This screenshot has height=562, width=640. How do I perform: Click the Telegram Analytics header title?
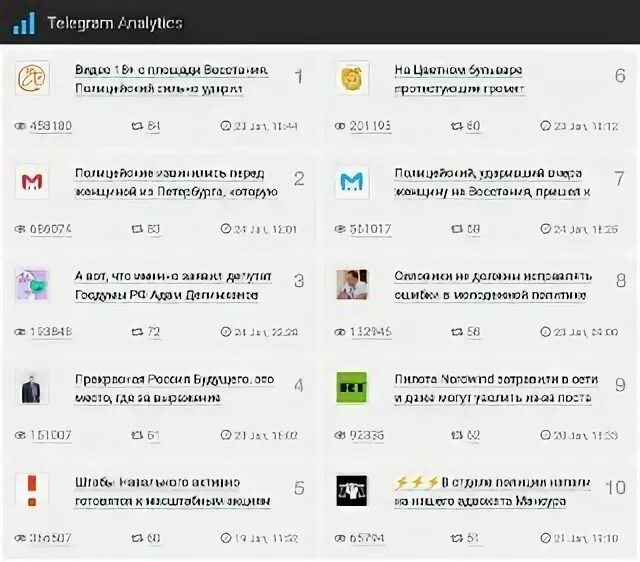click(115, 23)
